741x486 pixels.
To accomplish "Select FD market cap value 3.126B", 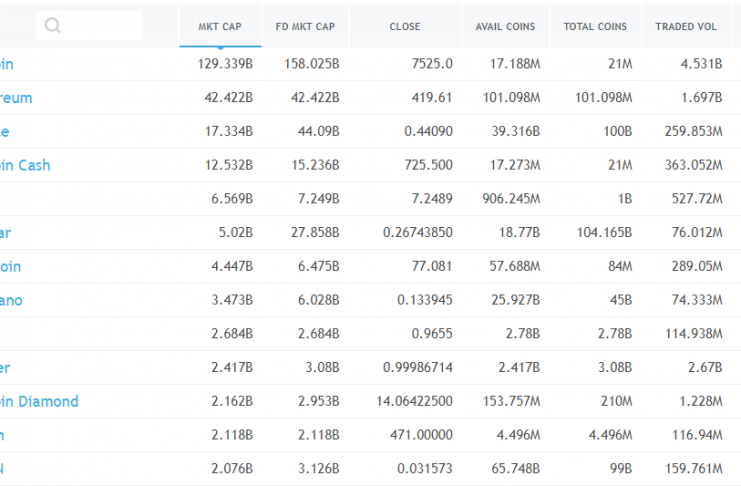I will coord(319,469).
